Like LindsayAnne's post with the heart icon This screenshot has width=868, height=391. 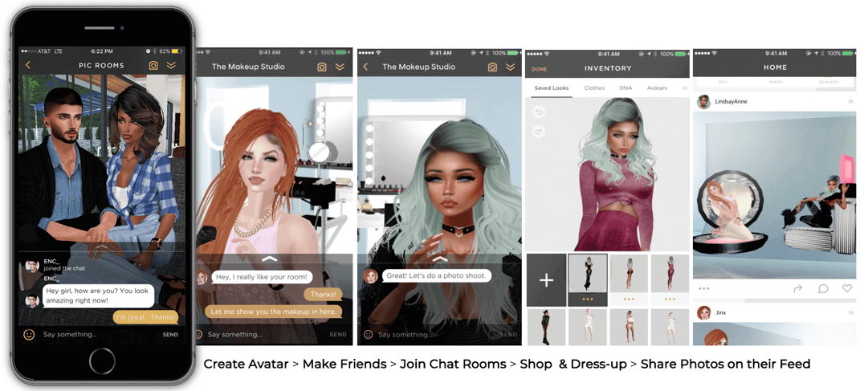click(846, 288)
